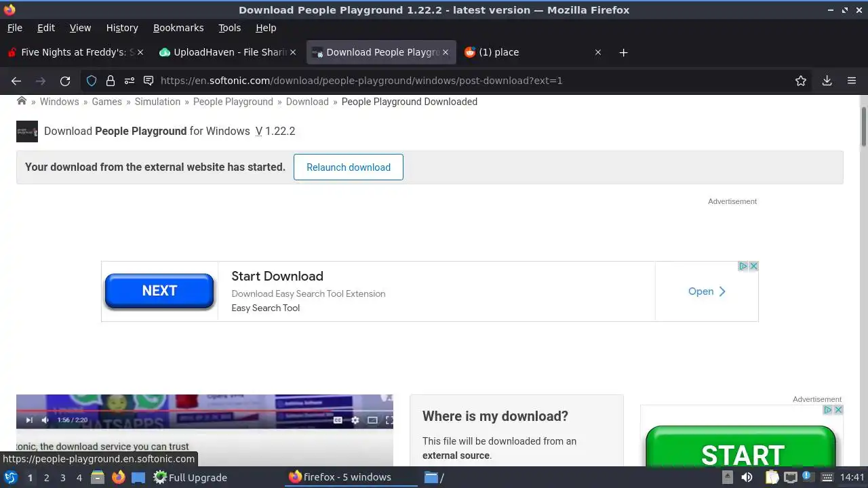Viewport: 868px width, 488px height.
Task: Open a new tab with the plus
Action: point(623,52)
